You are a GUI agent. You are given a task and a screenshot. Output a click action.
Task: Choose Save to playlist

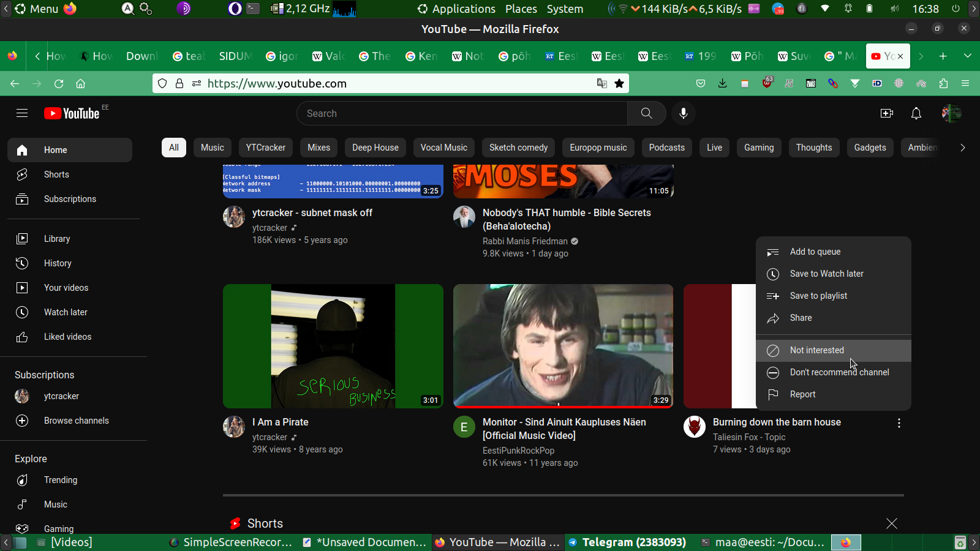(834, 296)
